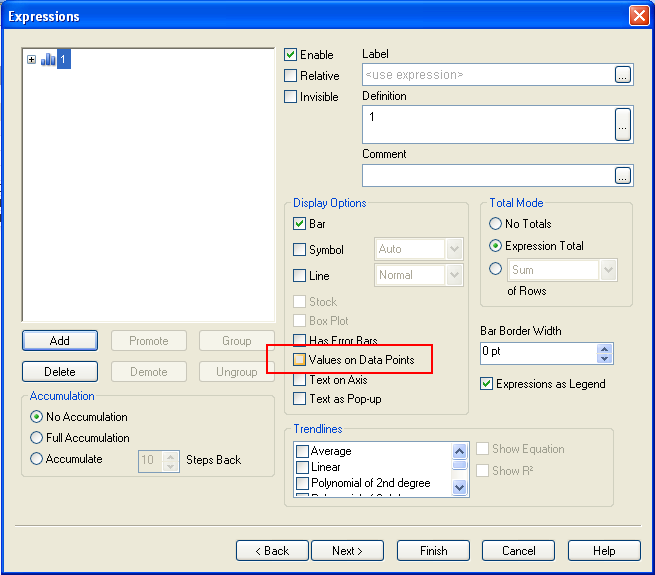Click the Trendlines scrollbar thumb
The height and width of the screenshot is (575, 655).
(x=460, y=465)
